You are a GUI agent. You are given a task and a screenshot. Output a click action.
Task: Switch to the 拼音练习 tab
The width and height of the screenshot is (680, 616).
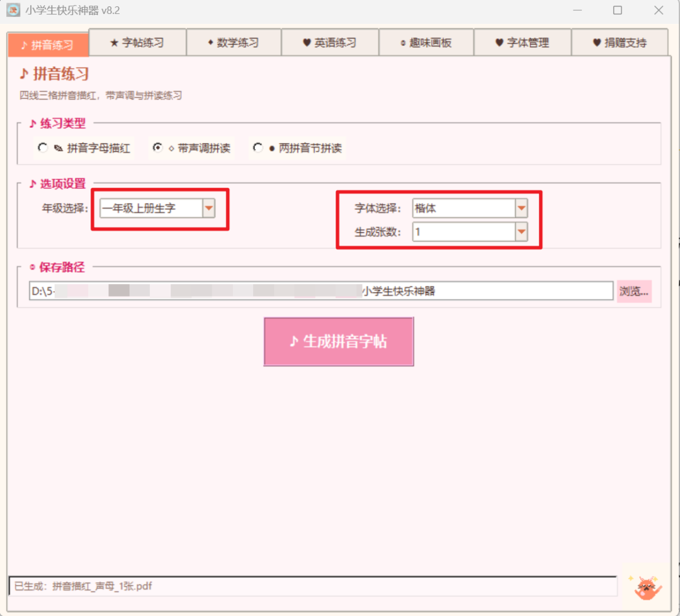tap(48, 45)
